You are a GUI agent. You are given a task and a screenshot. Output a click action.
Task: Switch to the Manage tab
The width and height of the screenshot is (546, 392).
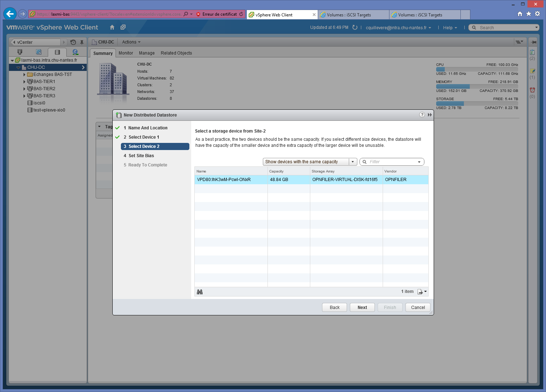(147, 53)
